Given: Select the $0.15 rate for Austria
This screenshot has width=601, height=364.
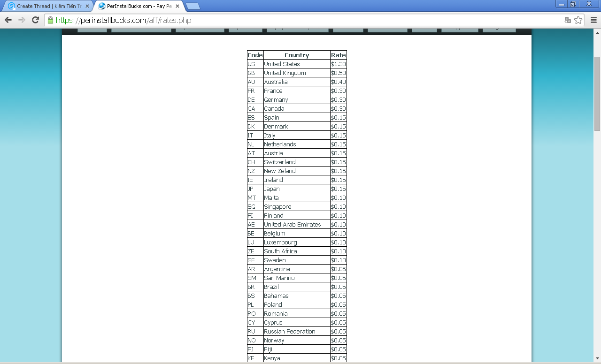Looking at the screenshot, I should pos(338,153).
